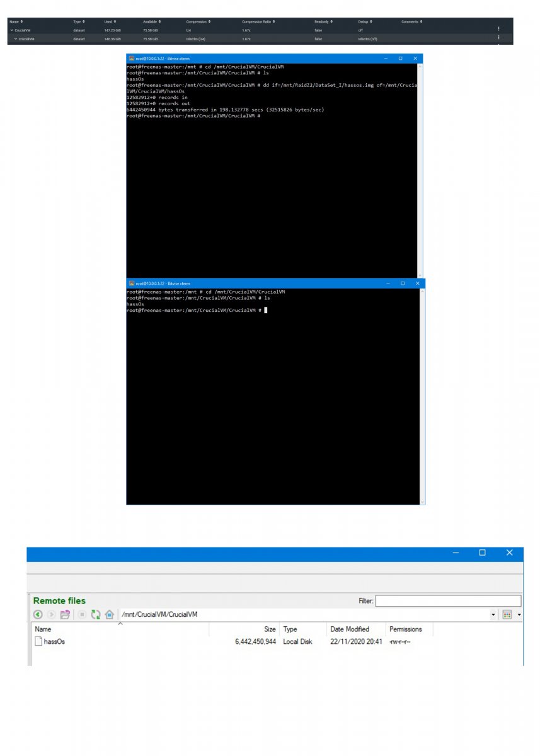This screenshot has width=540, height=756.
Task: Sort datasets by Comments column
Action: click(x=411, y=21)
